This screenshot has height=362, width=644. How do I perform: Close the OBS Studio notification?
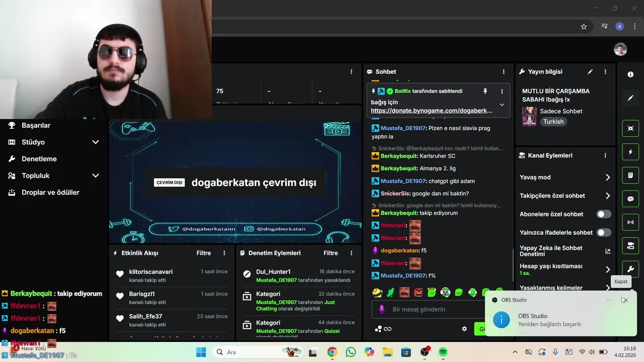[625, 300]
